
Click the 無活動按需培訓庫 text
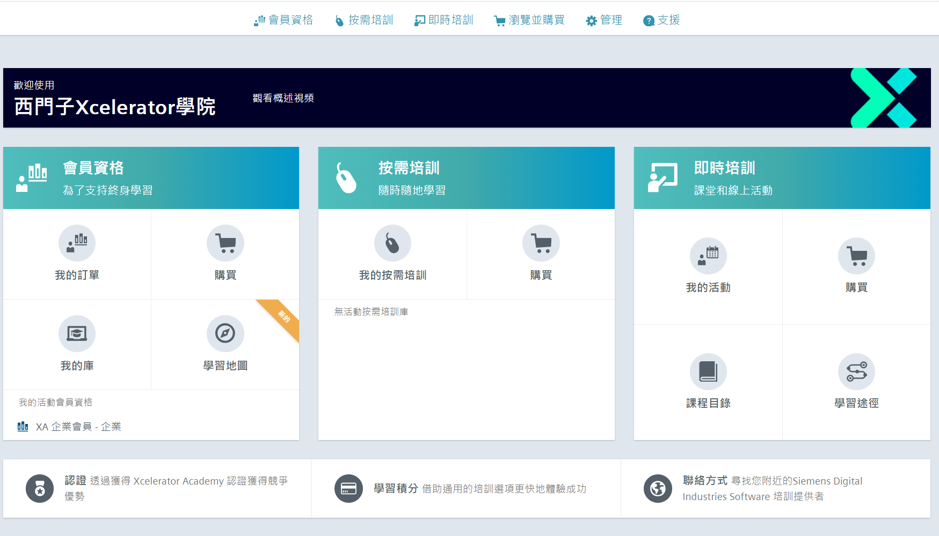pyautogui.click(x=371, y=312)
